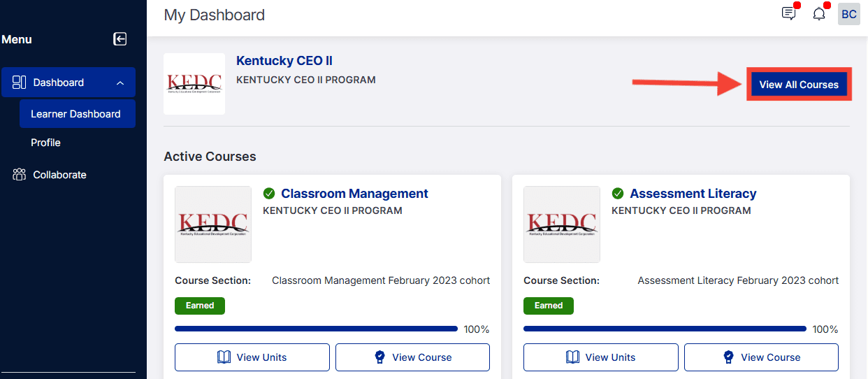
Task: View Units for Classroom Management
Action: pyautogui.click(x=252, y=357)
